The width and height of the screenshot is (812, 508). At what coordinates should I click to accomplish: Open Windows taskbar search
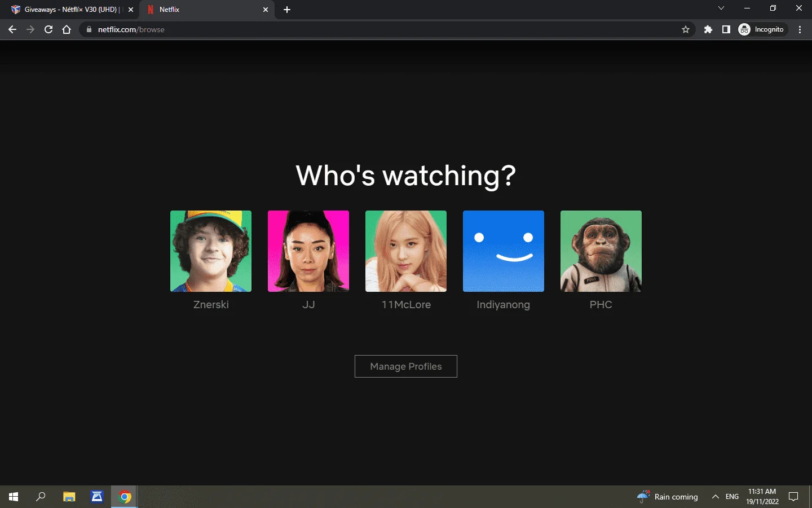click(41, 497)
